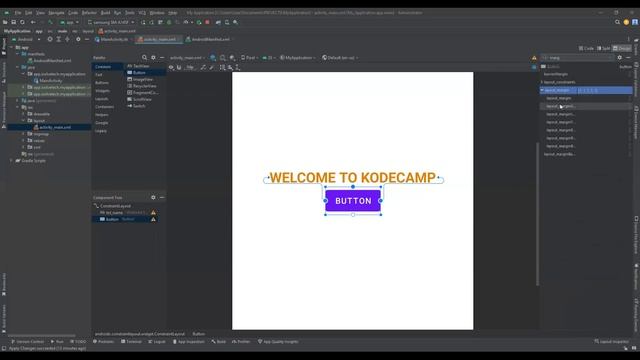
Task: Pick TextView from the palette
Action: (x=138, y=66)
